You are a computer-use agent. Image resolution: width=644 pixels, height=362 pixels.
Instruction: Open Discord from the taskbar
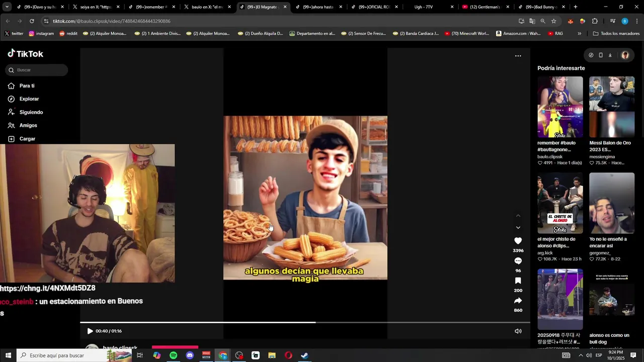coord(190,355)
